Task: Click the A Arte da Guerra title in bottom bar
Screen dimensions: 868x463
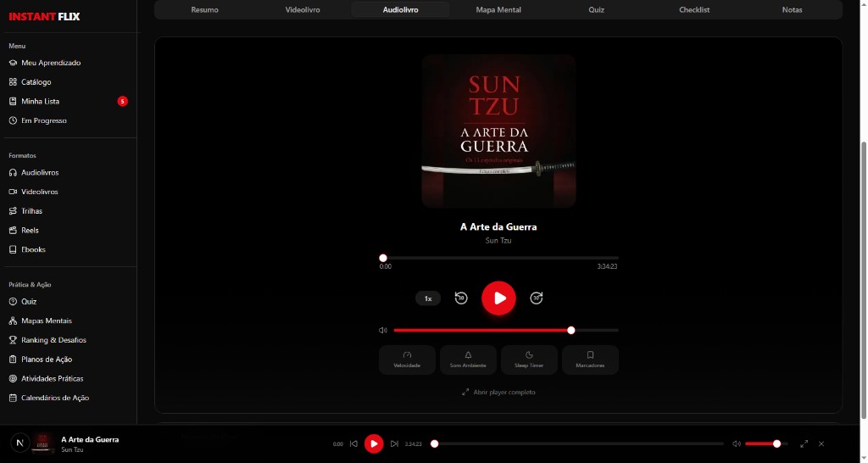Action: pos(90,439)
